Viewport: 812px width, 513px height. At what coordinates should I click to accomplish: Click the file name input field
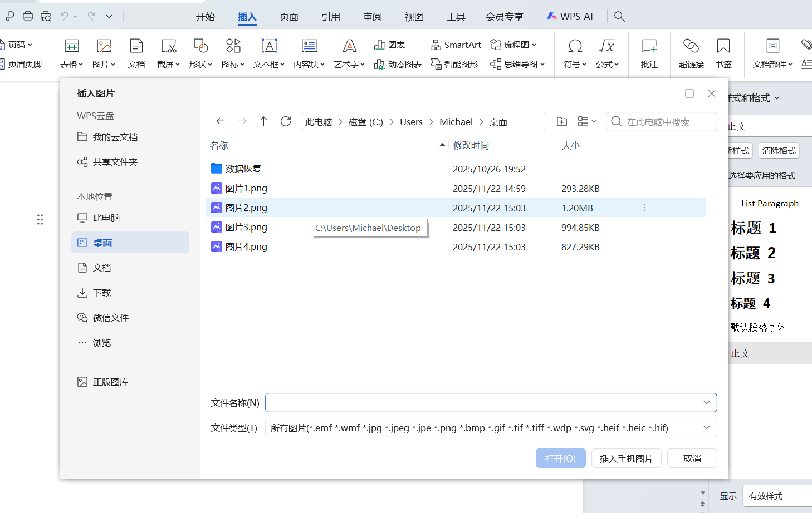(491, 402)
